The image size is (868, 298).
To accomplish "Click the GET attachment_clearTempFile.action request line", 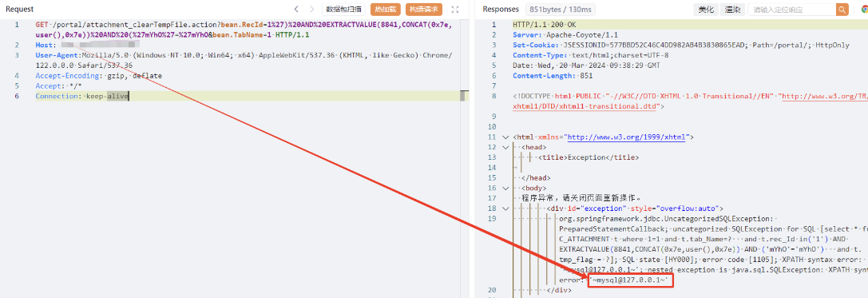I will click(x=244, y=30).
